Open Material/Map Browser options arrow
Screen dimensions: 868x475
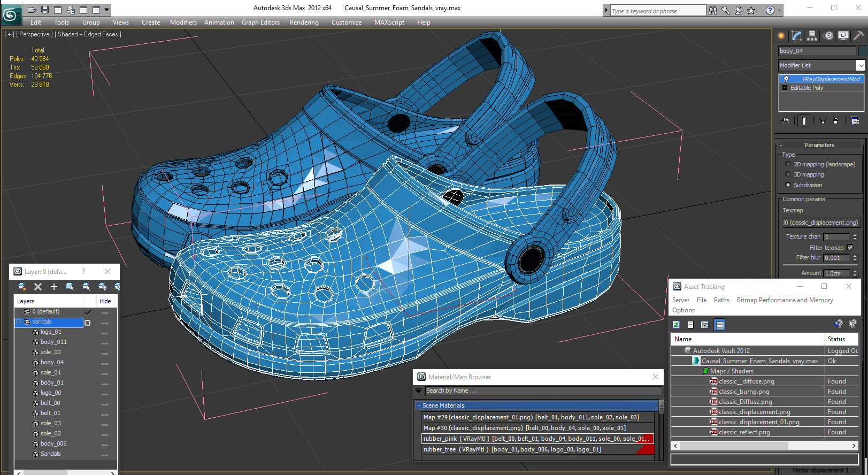pos(419,391)
